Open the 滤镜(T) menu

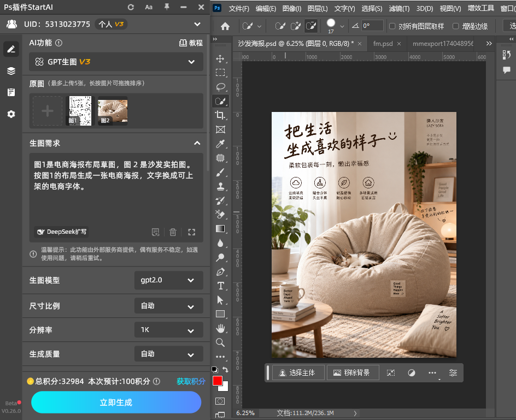(x=399, y=8)
